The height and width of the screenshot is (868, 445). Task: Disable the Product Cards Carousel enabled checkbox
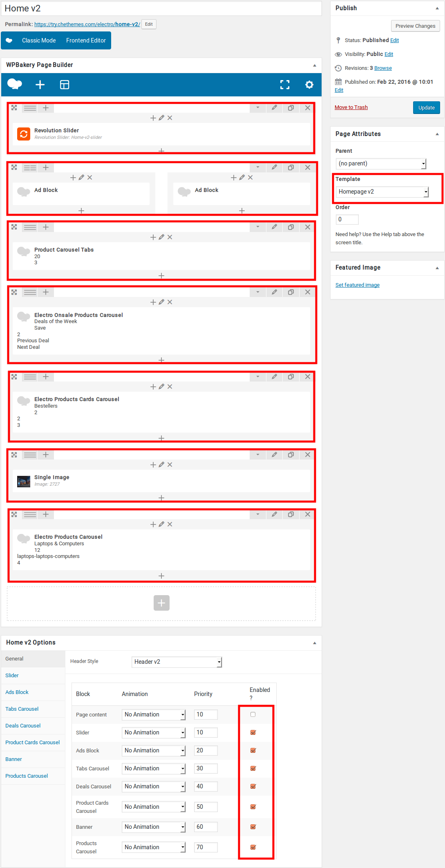253,807
